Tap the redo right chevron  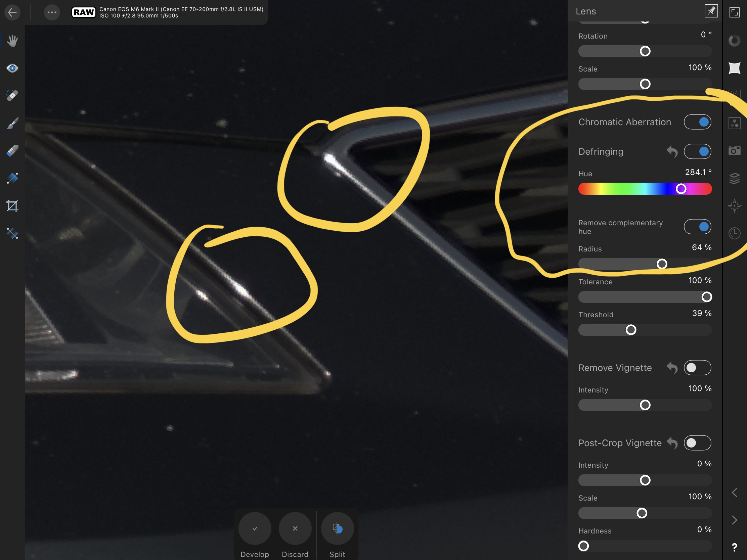(x=735, y=520)
